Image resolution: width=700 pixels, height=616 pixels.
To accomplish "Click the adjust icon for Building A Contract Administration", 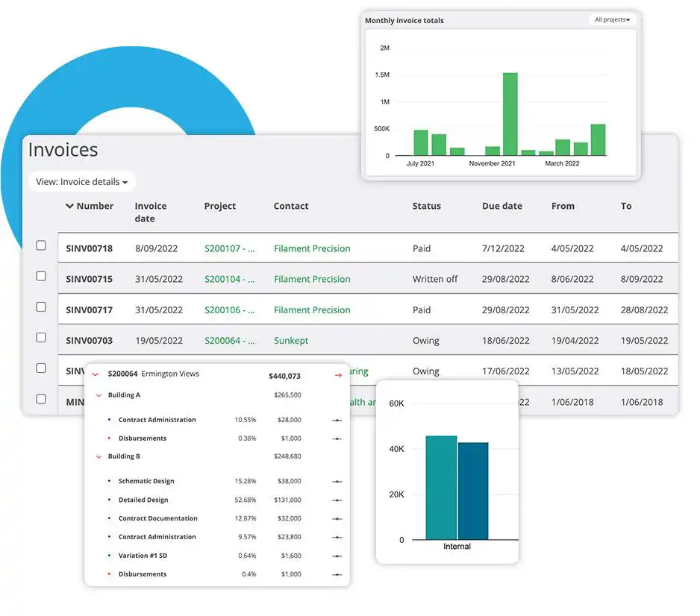I will click(x=337, y=420).
